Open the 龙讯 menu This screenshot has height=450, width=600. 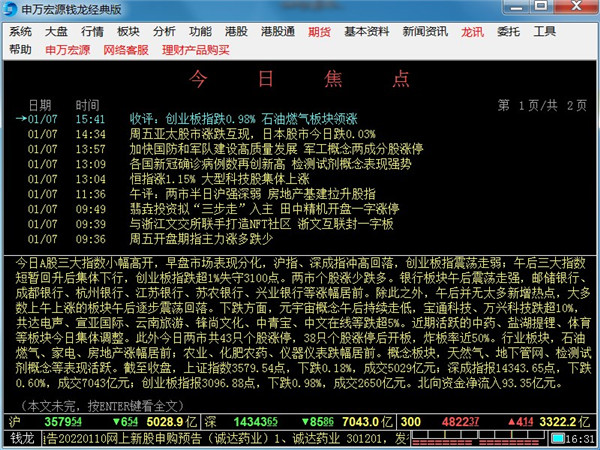coord(472,31)
